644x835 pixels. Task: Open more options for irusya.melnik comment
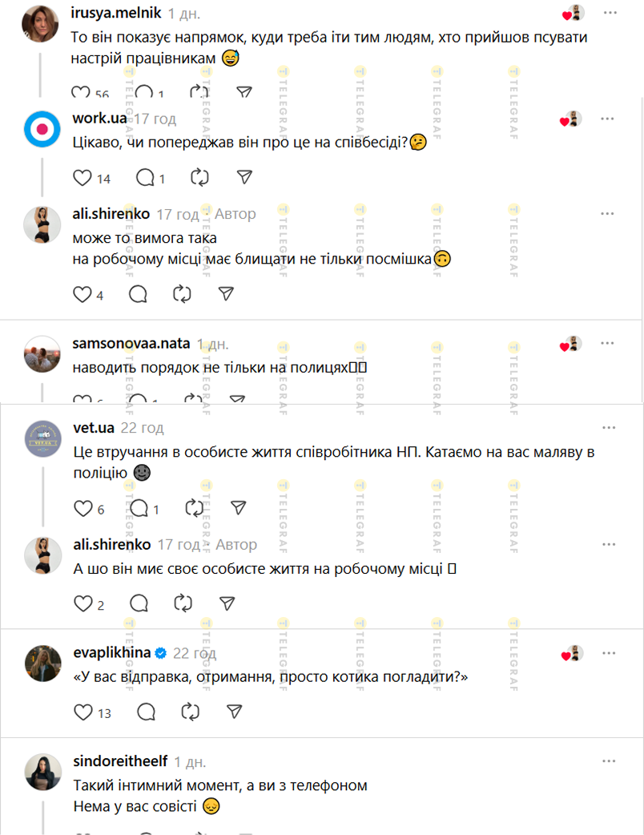(x=610, y=13)
